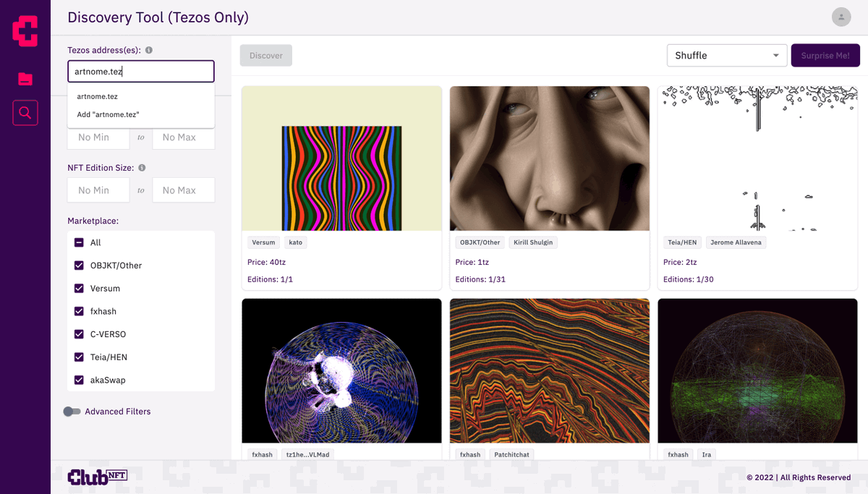Open the purple sphere artwork by tz1he...VLMad
Screen dimensions: 868x494
[341, 370]
